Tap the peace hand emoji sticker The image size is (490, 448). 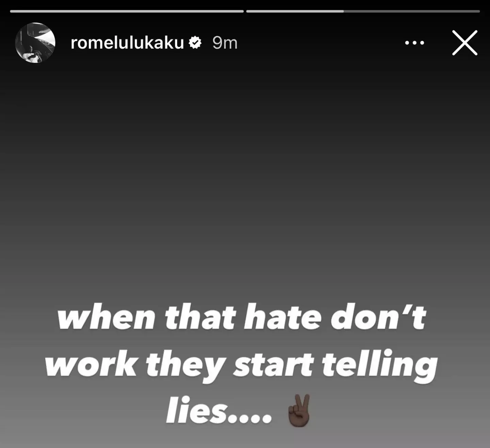click(x=299, y=410)
